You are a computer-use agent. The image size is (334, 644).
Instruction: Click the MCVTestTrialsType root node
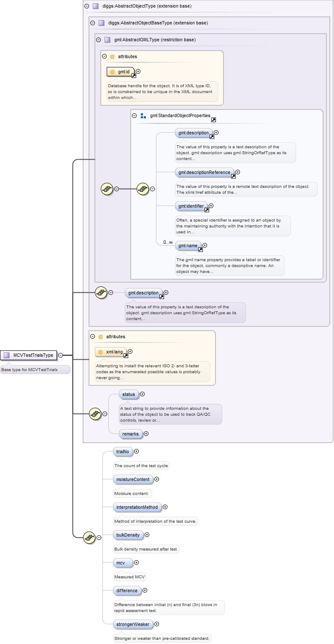pos(29,355)
